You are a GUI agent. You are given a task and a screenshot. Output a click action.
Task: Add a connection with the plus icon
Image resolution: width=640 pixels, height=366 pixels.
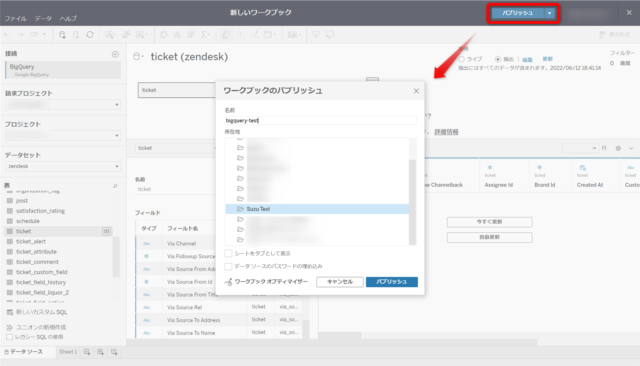(116, 54)
